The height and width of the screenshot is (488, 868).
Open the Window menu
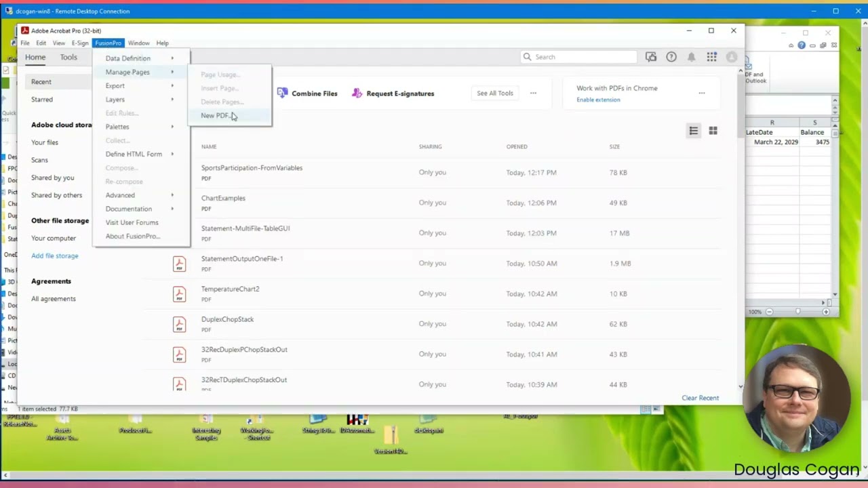click(138, 43)
